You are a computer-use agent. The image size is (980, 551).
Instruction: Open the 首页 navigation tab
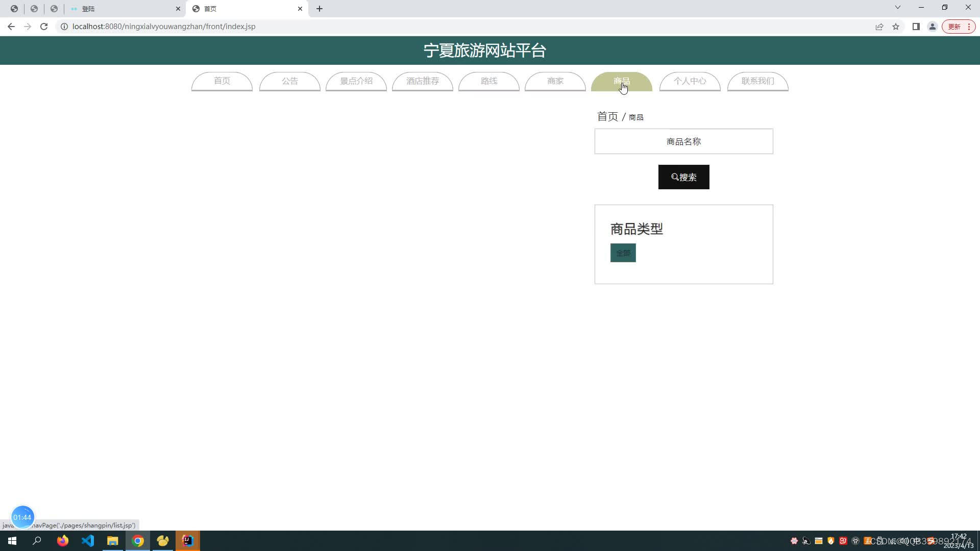[222, 81]
